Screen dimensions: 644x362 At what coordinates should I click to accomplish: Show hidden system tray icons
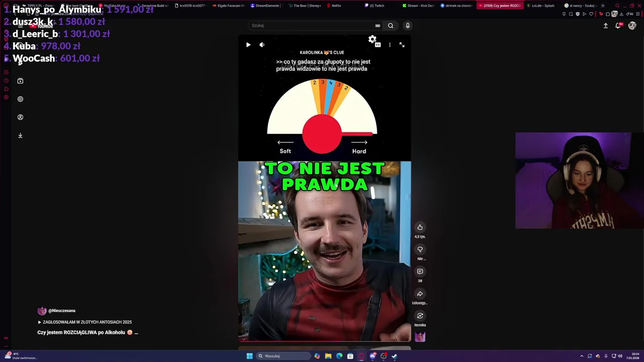[x=582, y=356]
